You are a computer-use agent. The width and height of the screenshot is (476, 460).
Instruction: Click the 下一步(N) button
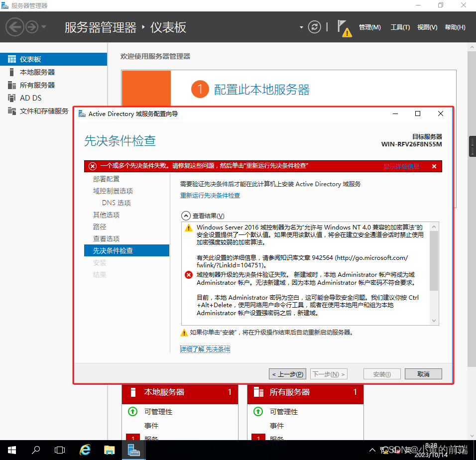[329, 374]
